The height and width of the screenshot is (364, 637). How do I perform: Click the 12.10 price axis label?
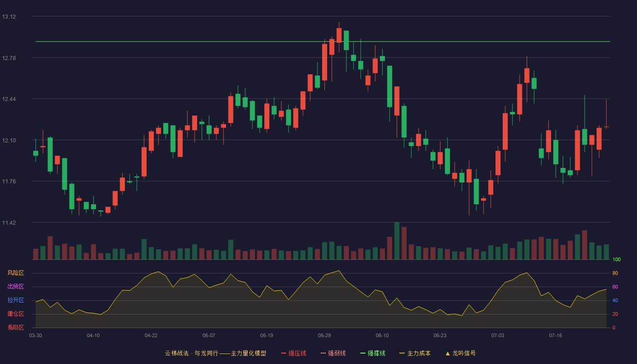pos(9,140)
